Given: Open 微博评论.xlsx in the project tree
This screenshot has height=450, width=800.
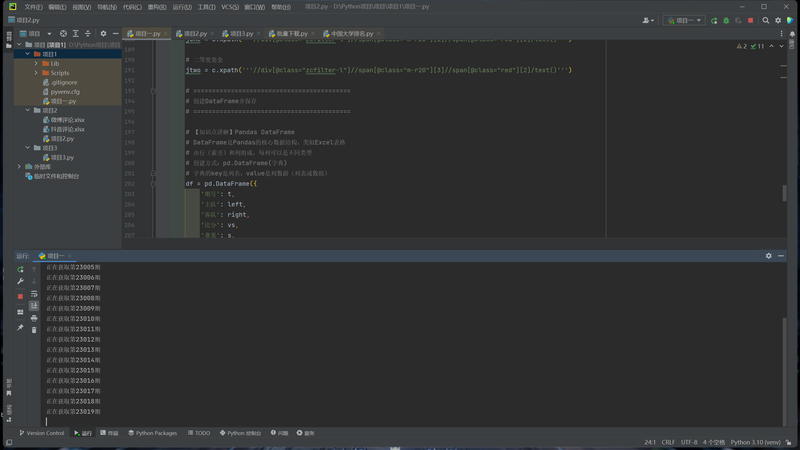Looking at the screenshot, I should click(67, 120).
